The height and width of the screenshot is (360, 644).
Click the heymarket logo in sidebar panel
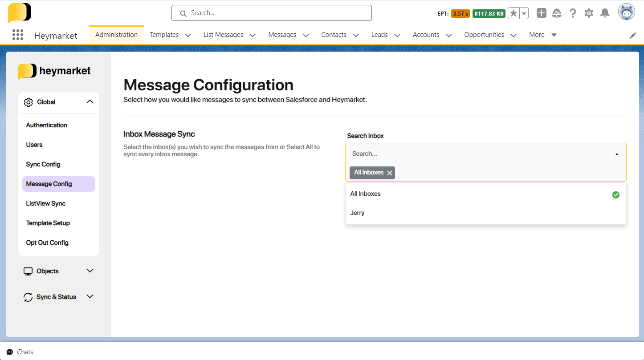pos(54,71)
